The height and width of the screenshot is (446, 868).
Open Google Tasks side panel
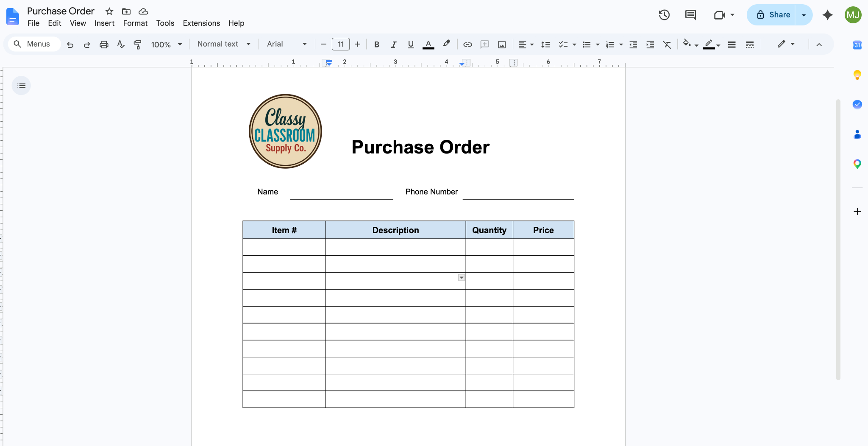(x=857, y=104)
